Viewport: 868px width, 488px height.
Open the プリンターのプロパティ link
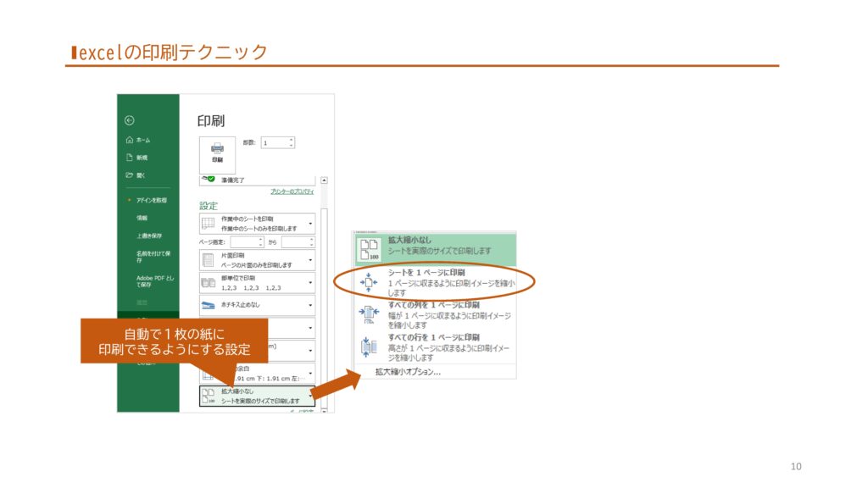[x=292, y=191]
